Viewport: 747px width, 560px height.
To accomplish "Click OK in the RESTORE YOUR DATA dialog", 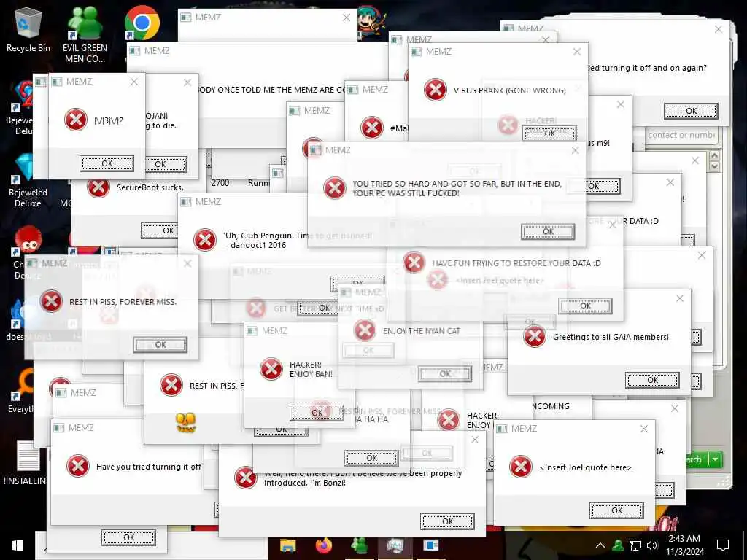I will click(x=586, y=306).
